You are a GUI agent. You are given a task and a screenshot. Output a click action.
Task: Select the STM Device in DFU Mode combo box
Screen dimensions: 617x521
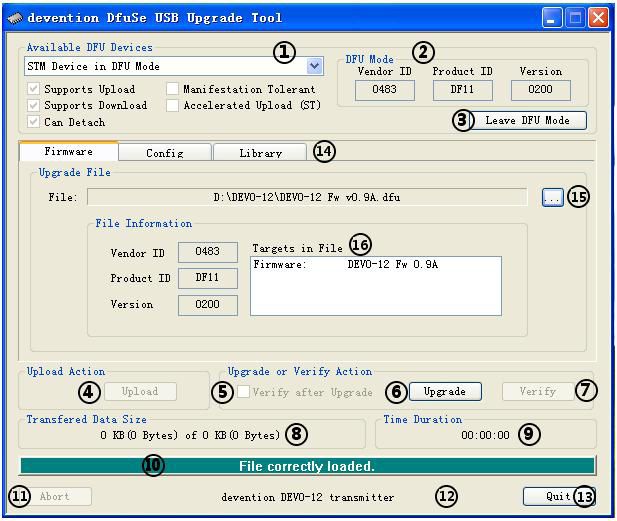(174, 66)
